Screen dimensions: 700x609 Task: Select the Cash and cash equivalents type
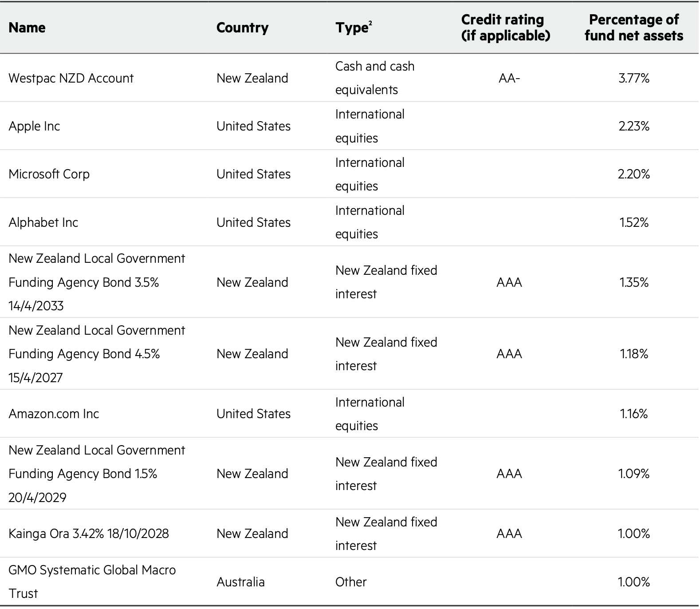click(x=374, y=78)
